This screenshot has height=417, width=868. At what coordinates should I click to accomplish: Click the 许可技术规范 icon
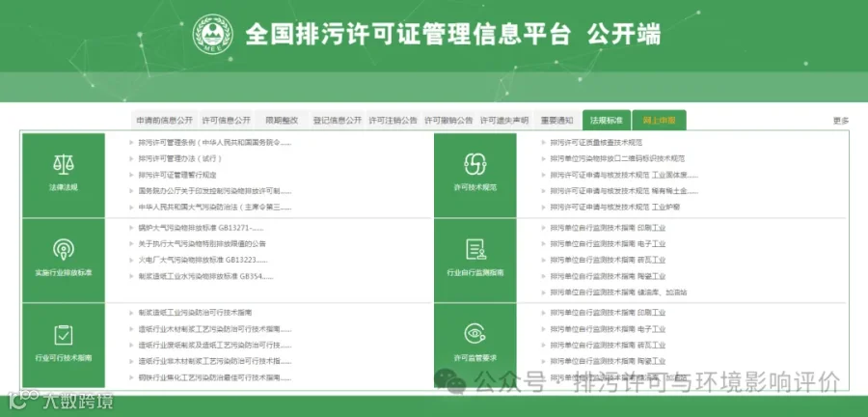coord(475,164)
